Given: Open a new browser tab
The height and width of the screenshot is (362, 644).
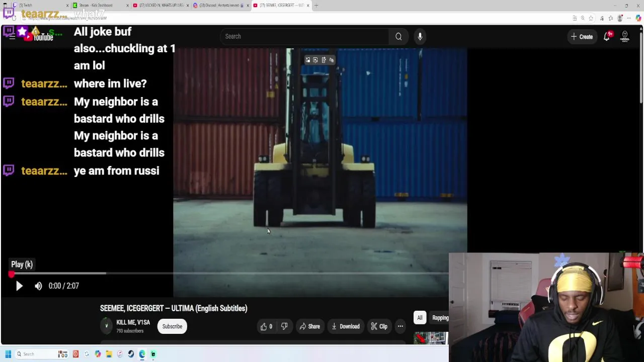Looking at the screenshot, I should click(316, 6).
